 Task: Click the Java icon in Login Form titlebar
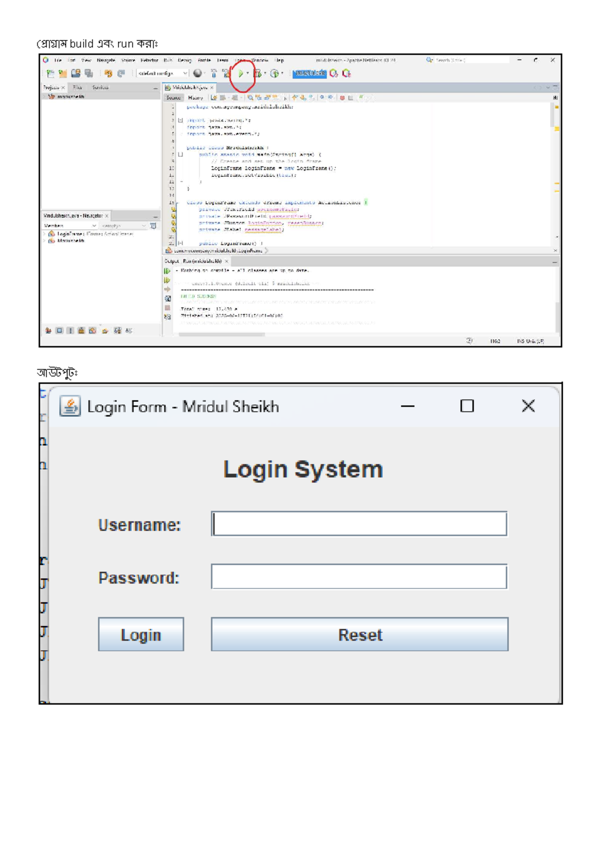pyautogui.click(x=70, y=406)
